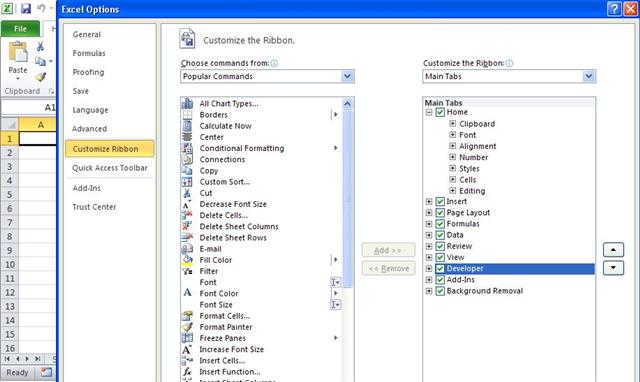Move selected tab down with arrow button
This screenshot has width=640, height=382.
(x=613, y=268)
